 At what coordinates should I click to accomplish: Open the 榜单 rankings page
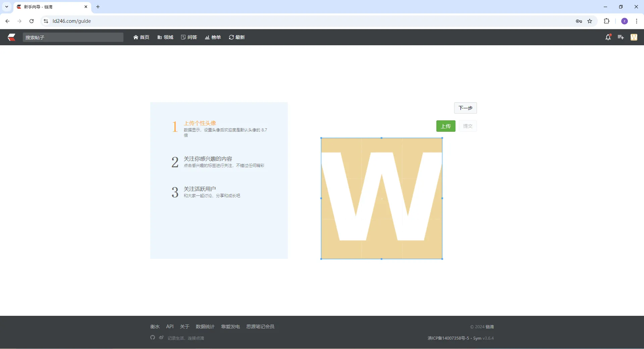coord(213,37)
